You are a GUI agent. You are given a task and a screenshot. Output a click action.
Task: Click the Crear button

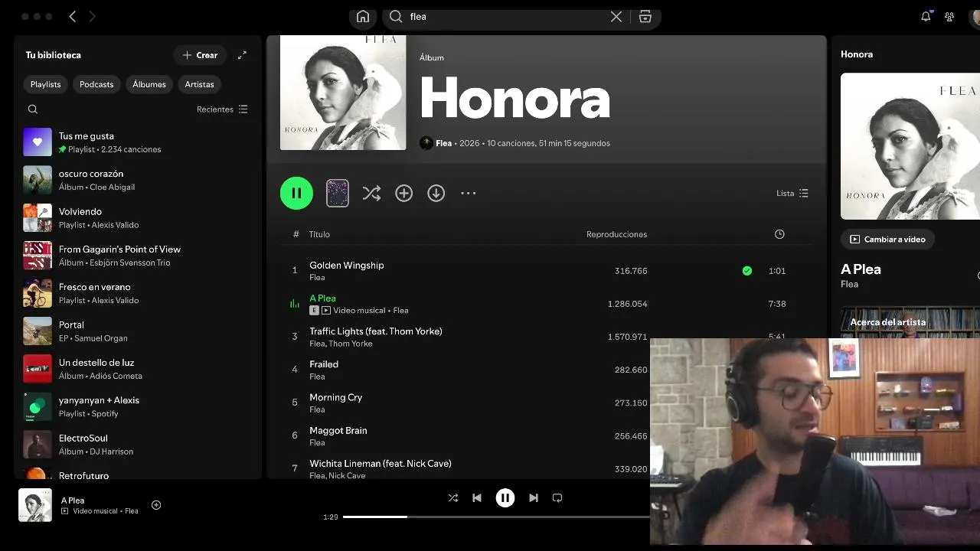pos(200,55)
